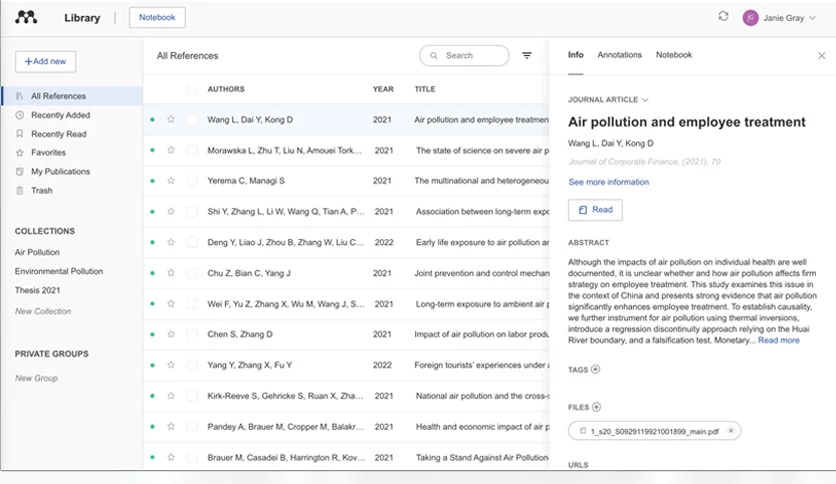Image resolution: width=836 pixels, height=484 pixels.
Task: Create a New Collection
Action: (43, 311)
